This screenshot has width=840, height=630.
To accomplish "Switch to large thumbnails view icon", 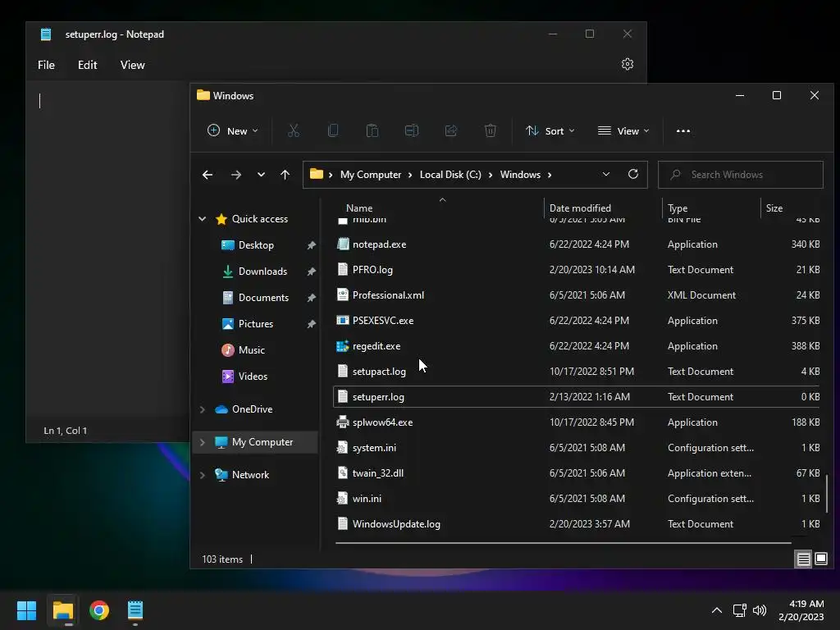I will pos(820,559).
